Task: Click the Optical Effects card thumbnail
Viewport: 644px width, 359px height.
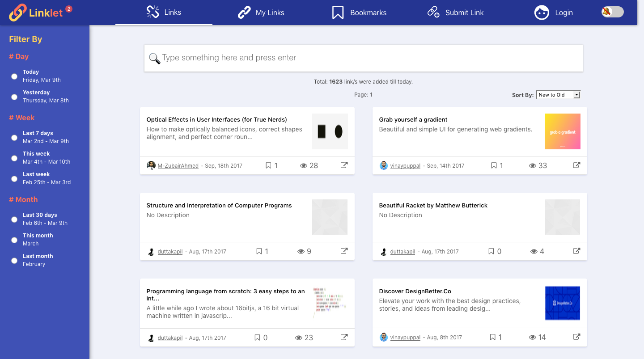Action: [330, 131]
